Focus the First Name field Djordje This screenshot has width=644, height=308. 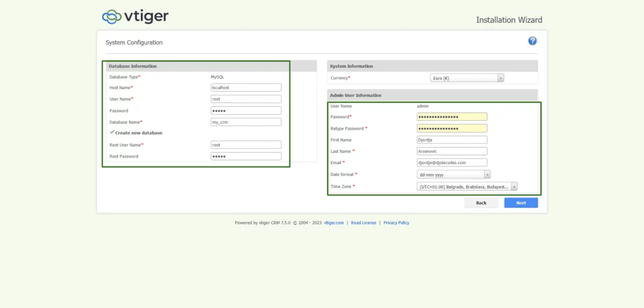click(452, 140)
